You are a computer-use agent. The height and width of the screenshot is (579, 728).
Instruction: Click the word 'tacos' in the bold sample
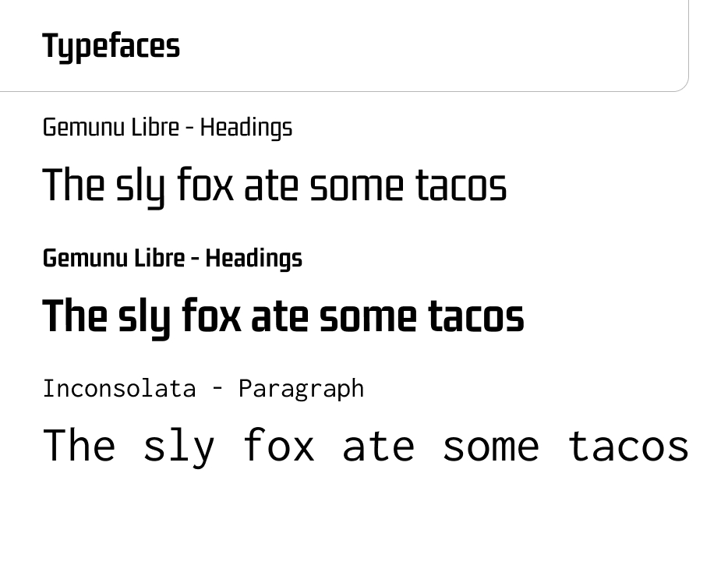click(x=476, y=316)
